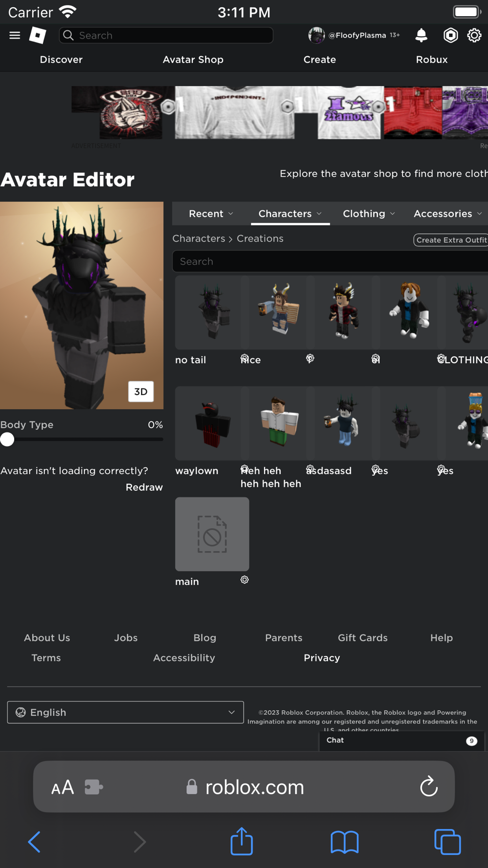Open Safari's extensions puzzle icon
This screenshot has height=868, width=488.
coord(93,787)
